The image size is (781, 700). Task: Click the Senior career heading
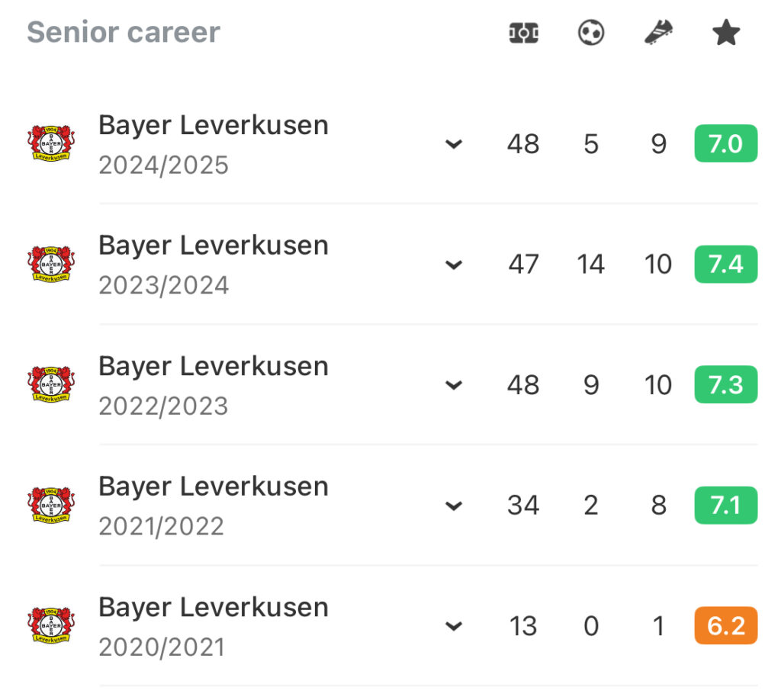(x=124, y=32)
